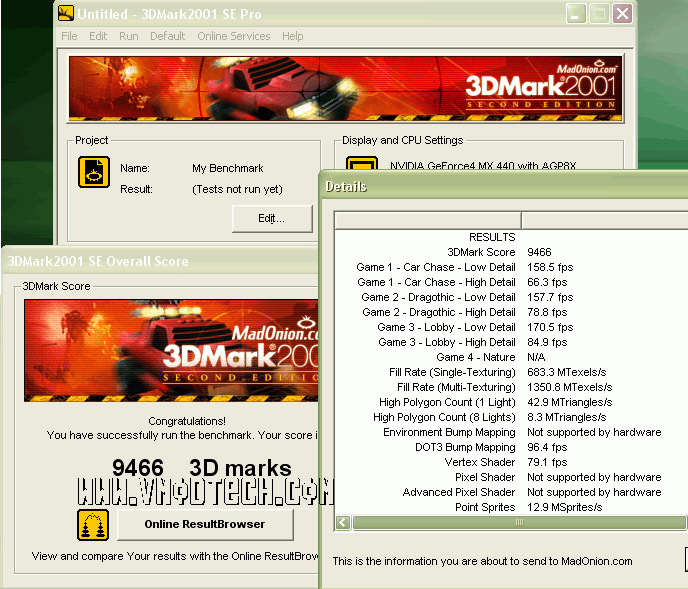Open the Default menu
Screen dimensions: 688x589
point(168,36)
